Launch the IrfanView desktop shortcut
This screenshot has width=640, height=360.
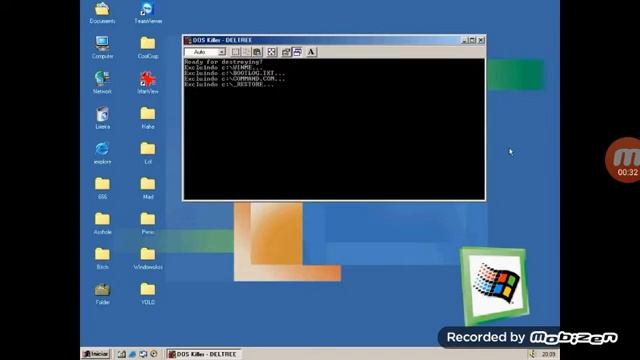coord(148,82)
